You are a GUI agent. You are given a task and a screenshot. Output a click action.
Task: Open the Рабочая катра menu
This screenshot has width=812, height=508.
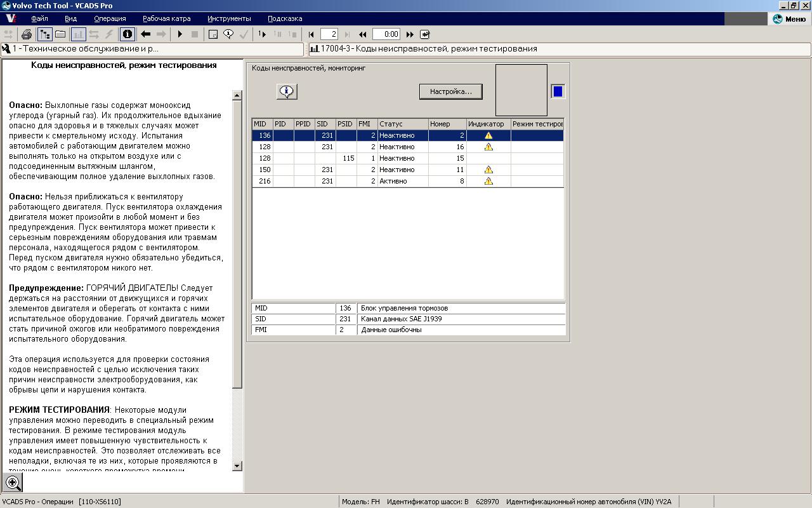(x=167, y=18)
